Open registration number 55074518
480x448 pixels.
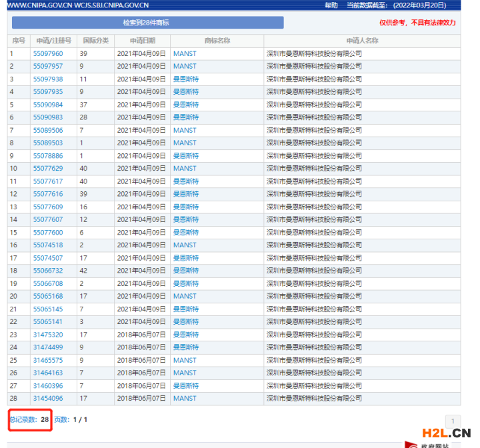point(48,245)
